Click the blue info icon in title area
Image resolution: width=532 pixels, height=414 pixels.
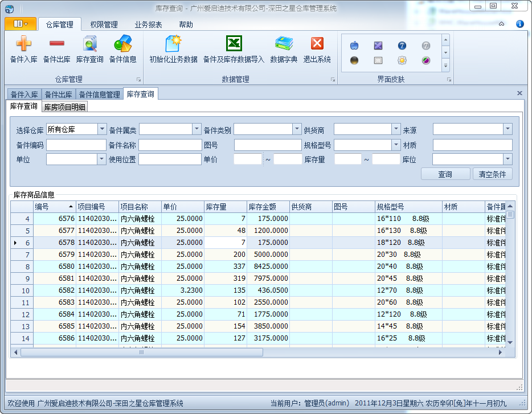click(519, 24)
